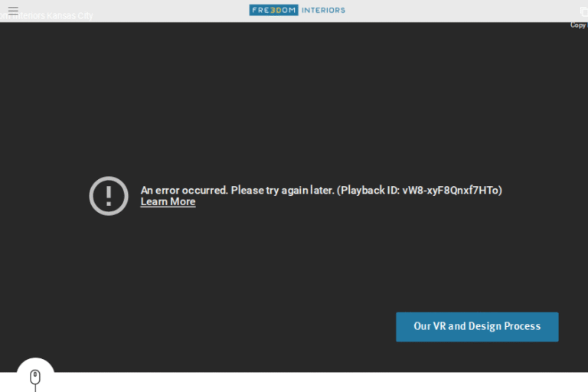588x392 pixels.
Task: Open the hamburger navigation menu
Action: [x=13, y=10]
